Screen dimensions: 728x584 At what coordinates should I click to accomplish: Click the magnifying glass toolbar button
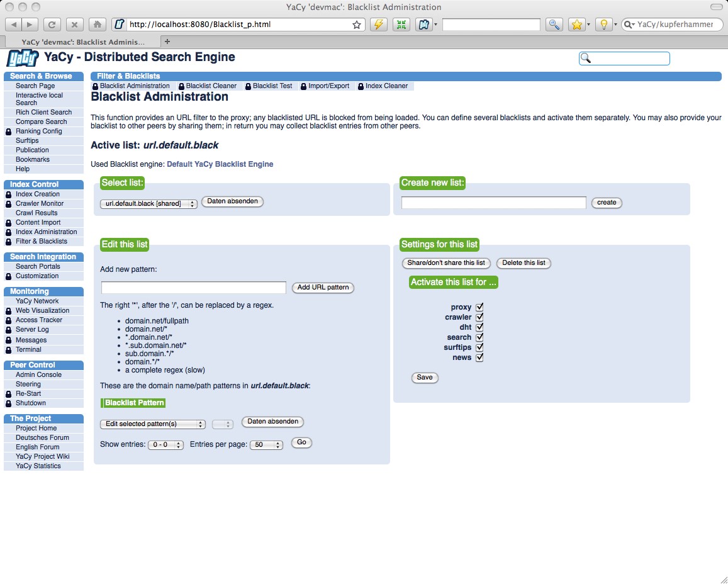[x=554, y=25]
